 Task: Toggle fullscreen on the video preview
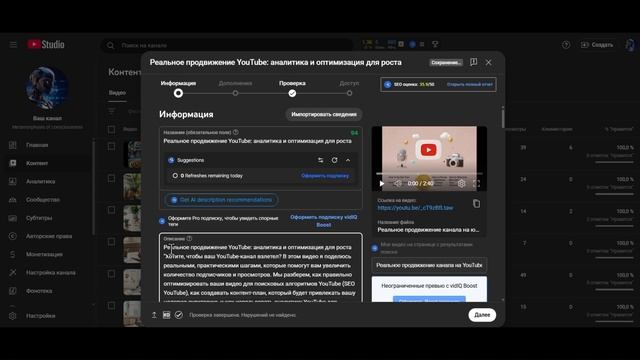[x=476, y=184]
